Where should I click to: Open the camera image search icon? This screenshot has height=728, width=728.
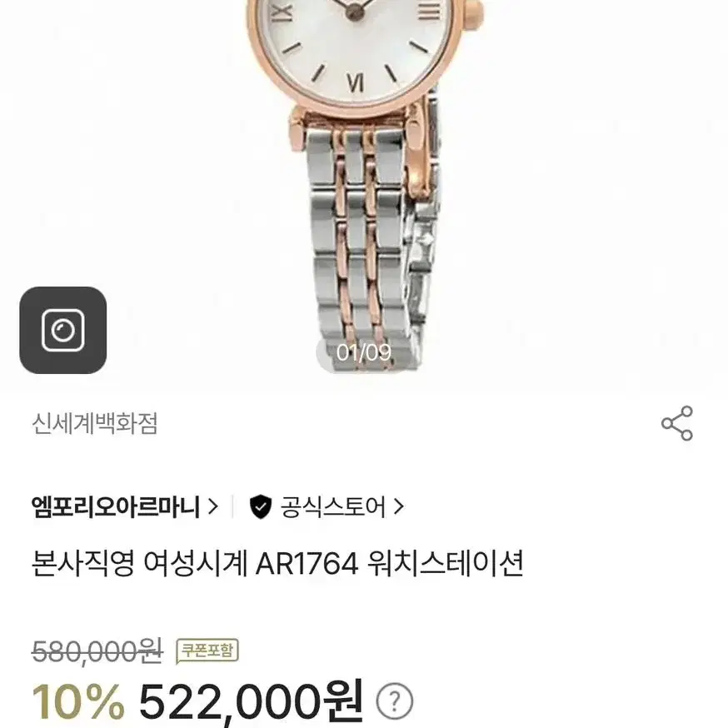tap(62, 330)
